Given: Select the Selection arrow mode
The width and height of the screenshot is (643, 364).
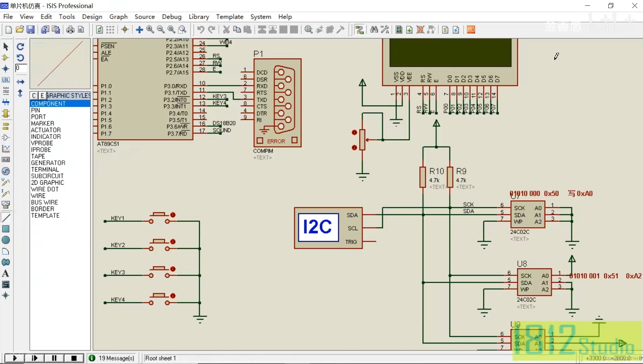Looking at the screenshot, I should click(6, 47).
